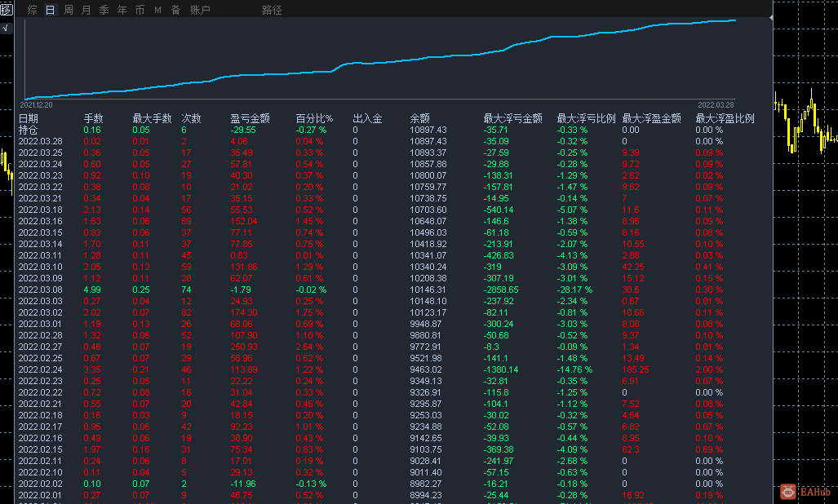Viewport: 838px width, 504px height.
Task: Click balance value 10897.43 in 2022.03.28 row
Action: pyautogui.click(x=428, y=141)
